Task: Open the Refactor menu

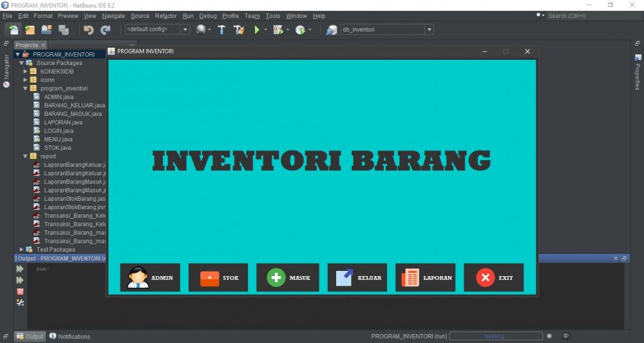Action: pyautogui.click(x=166, y=15)
